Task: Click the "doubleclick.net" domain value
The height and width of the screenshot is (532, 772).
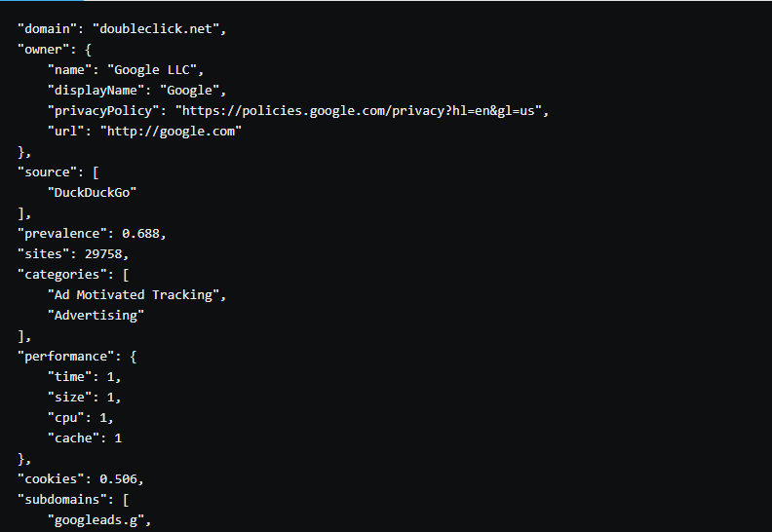Action: pos(156,29)
